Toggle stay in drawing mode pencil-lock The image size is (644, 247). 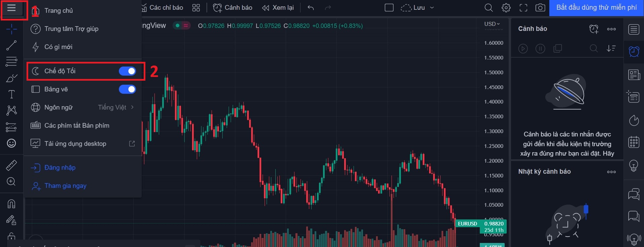click(11, 220)
